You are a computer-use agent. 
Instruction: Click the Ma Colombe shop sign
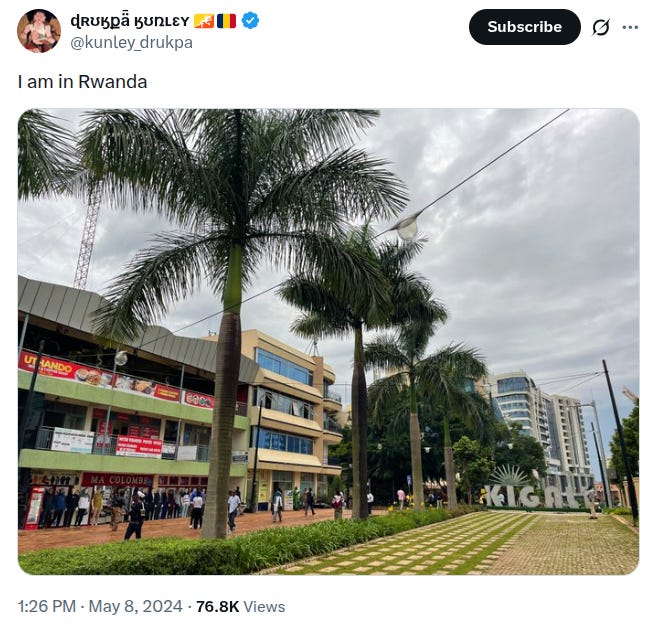(117, 480)
